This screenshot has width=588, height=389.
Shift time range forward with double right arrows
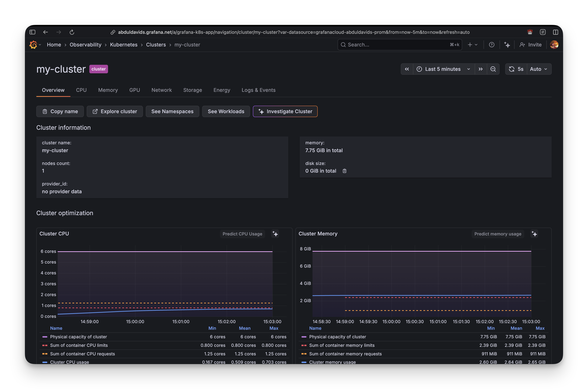[x=481, y=69]
